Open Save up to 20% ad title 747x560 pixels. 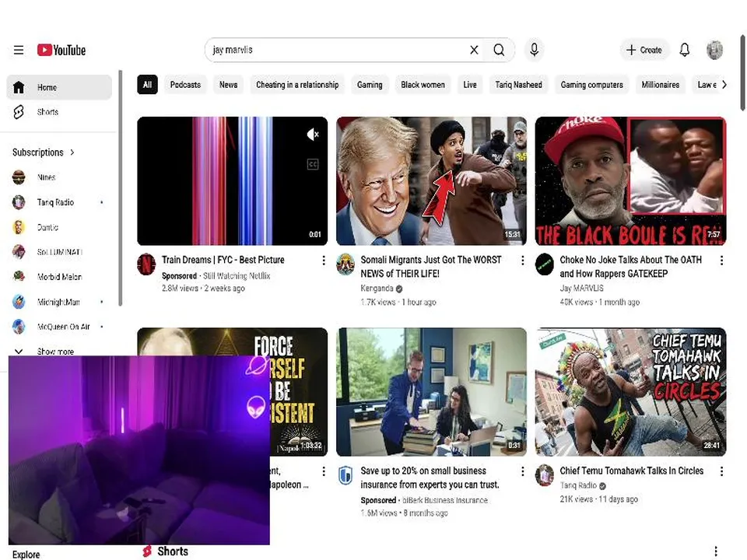click(430, 478)
